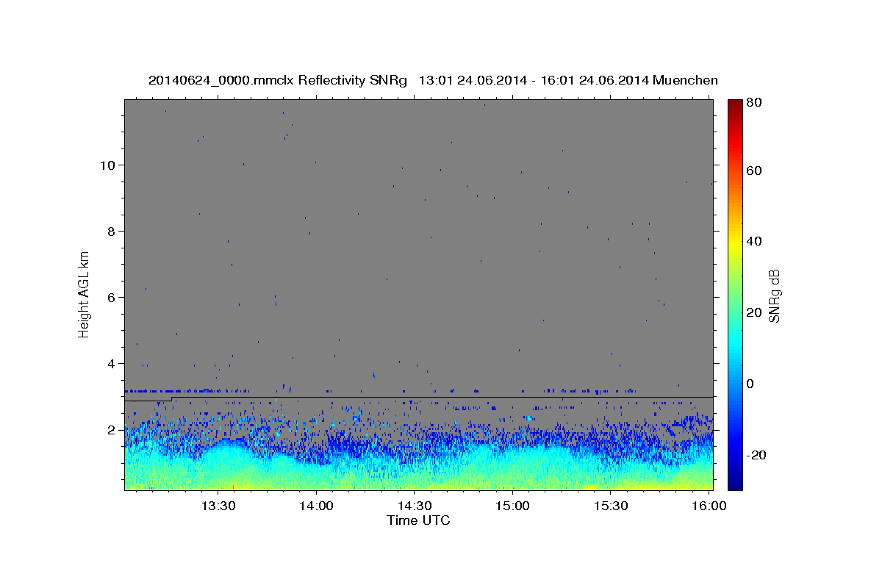Click the 16:00 time tick label
The image size is (882, 588).
tap(709, 506)
